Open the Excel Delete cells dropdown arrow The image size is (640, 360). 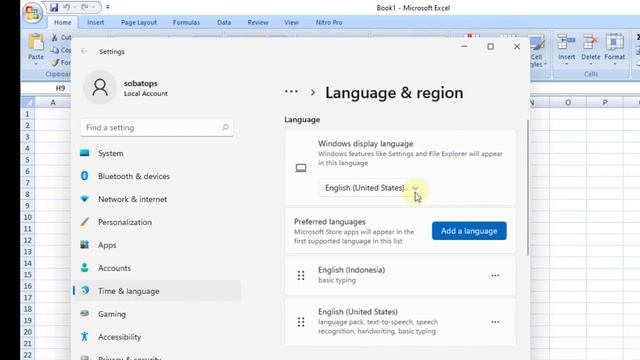tap(591, 64)
